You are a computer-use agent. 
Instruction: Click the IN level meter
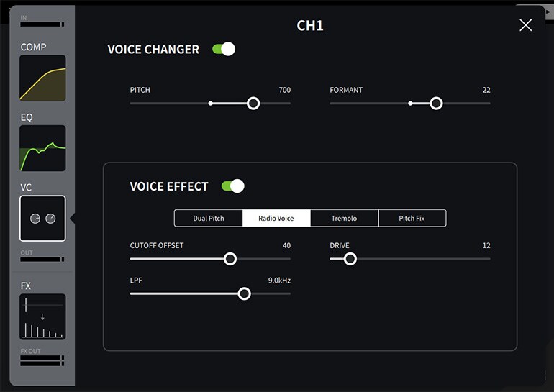click(x=42, y=24)
